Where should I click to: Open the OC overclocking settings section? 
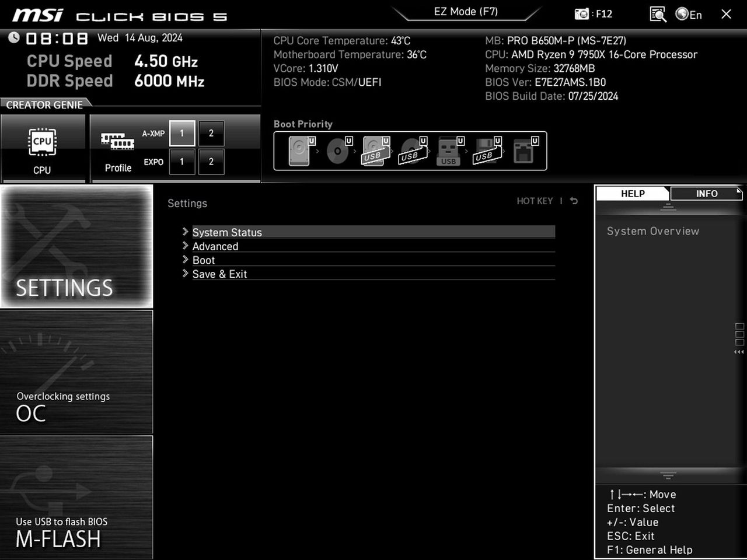(76, 372)
